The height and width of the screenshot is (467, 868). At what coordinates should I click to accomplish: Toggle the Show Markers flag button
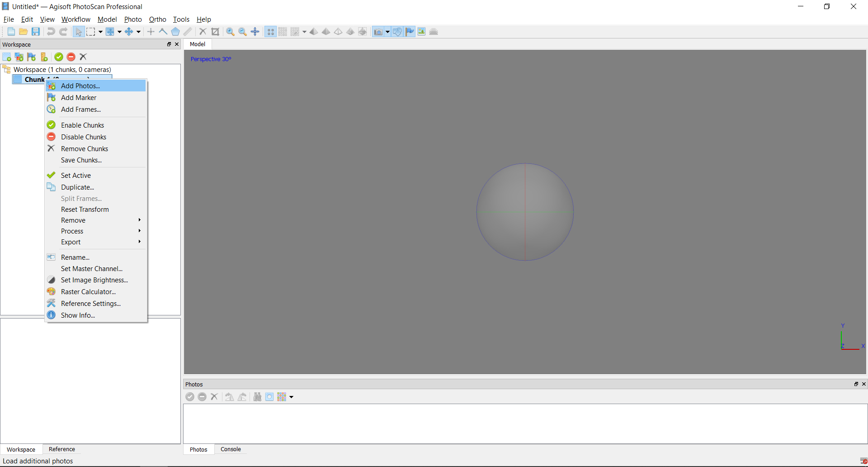click(x=410, y=32)
